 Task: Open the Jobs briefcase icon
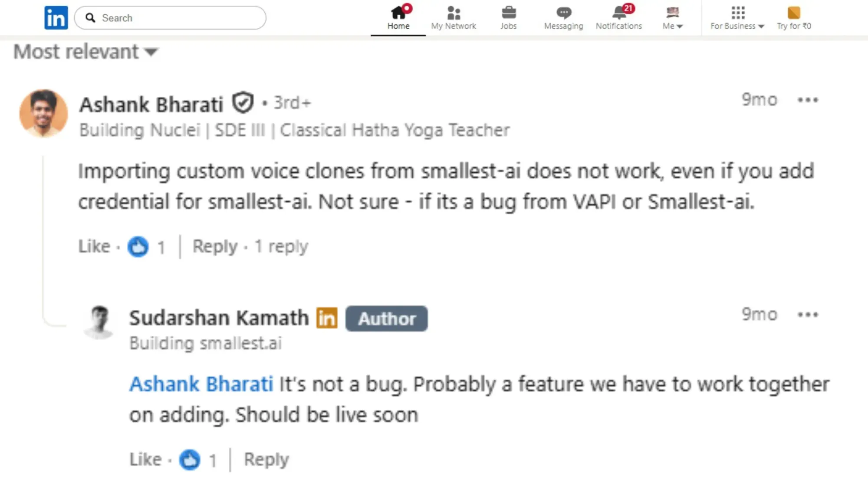[x=509, y=13]
